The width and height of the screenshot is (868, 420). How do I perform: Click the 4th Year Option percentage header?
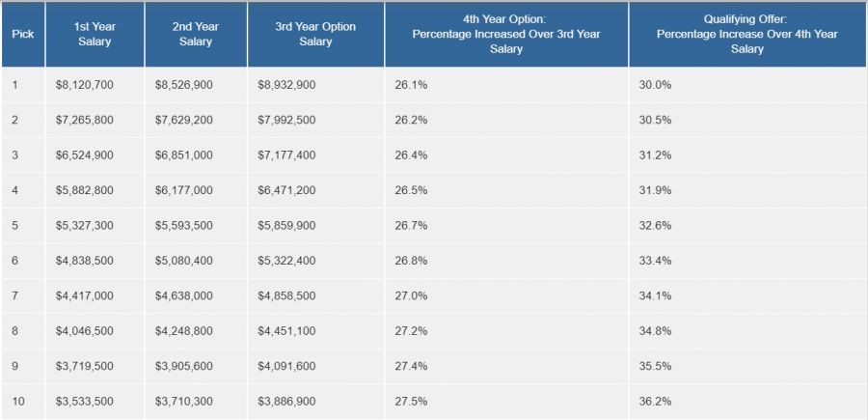[506, 34]
